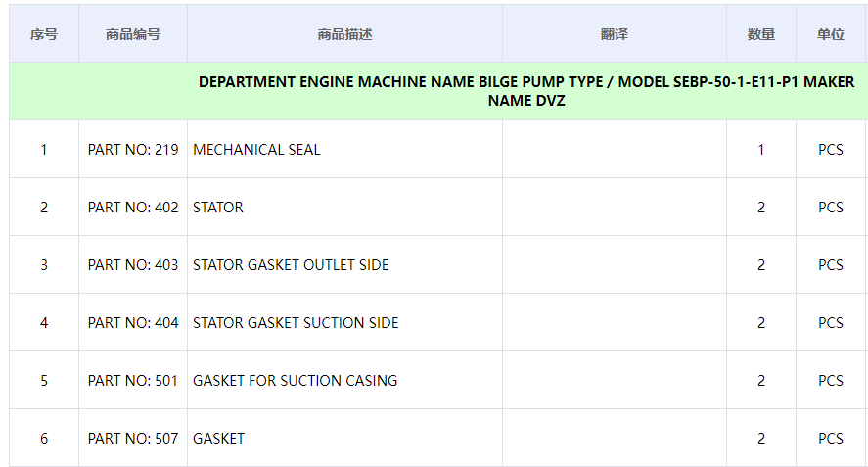Screen dimensions: 868x467
Task: Click the STATOR description in row 2
Action: pyautogui.click(x=218, y=208)
